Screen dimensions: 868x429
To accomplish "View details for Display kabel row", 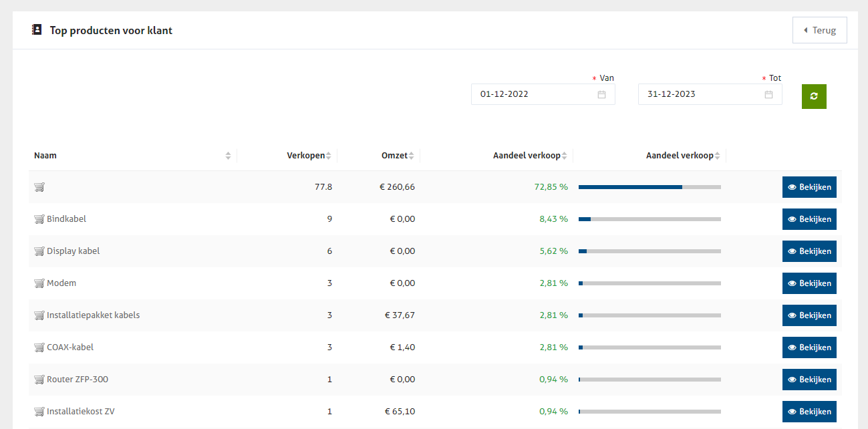I will 809,251.
